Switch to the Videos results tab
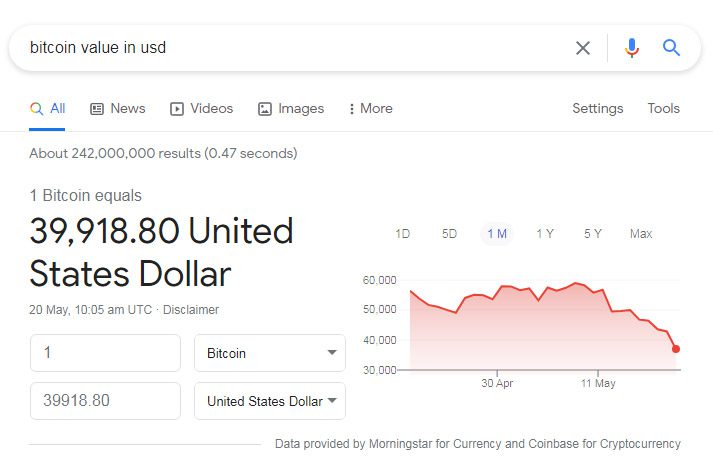The height and width of the screenshot is (465, 713). (x=201, y=109)
